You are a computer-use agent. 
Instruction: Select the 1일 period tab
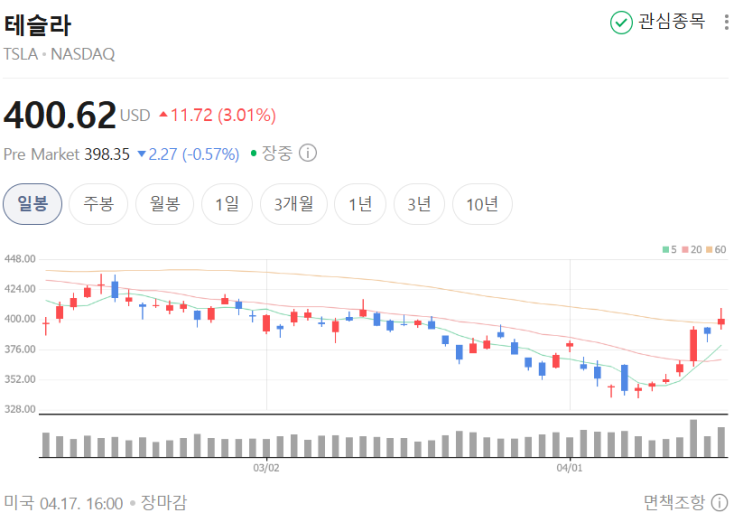227,204
